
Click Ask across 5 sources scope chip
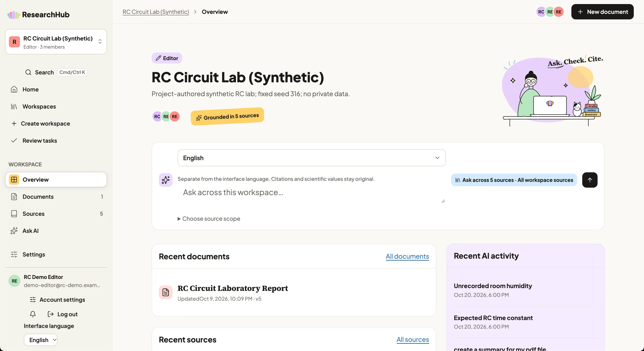514,180
